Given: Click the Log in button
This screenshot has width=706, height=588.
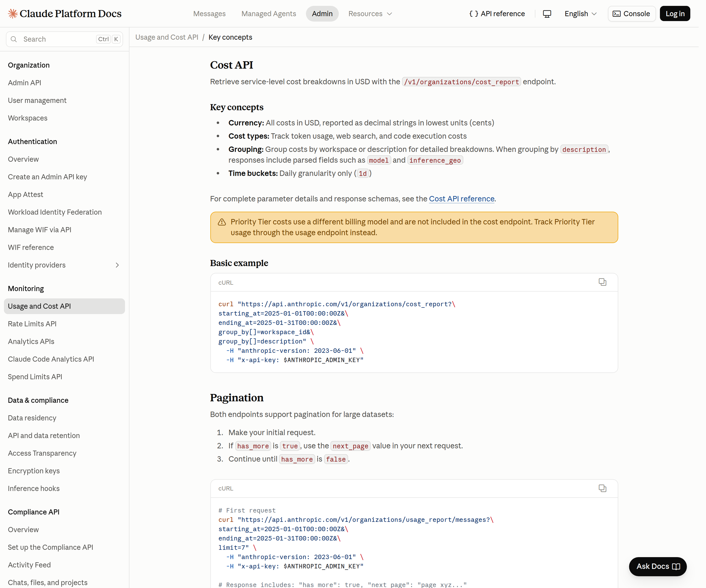Looking at the screenshot, I should coord(682,14).
